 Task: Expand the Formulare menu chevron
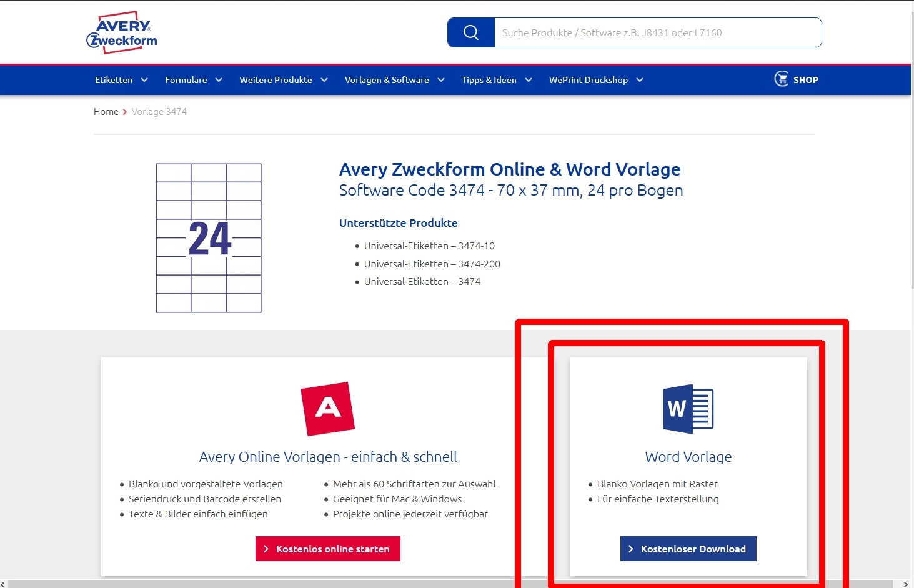pos(219,80)
